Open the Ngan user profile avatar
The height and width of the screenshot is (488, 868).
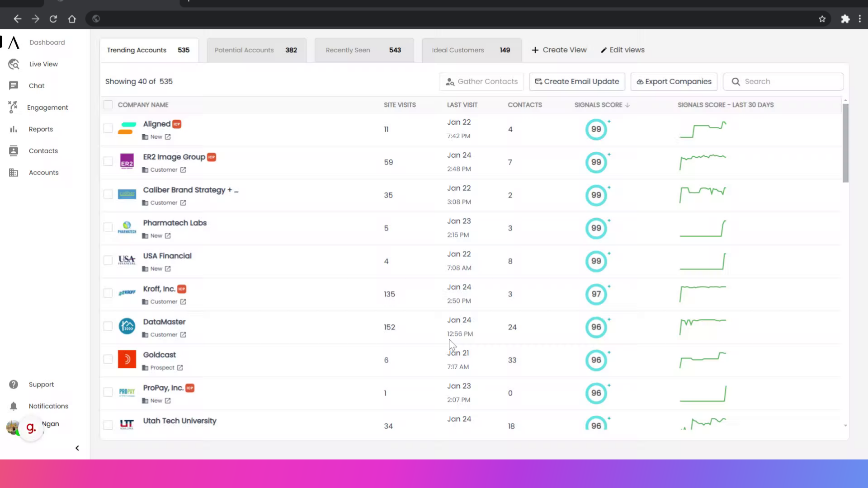(13, 427)
